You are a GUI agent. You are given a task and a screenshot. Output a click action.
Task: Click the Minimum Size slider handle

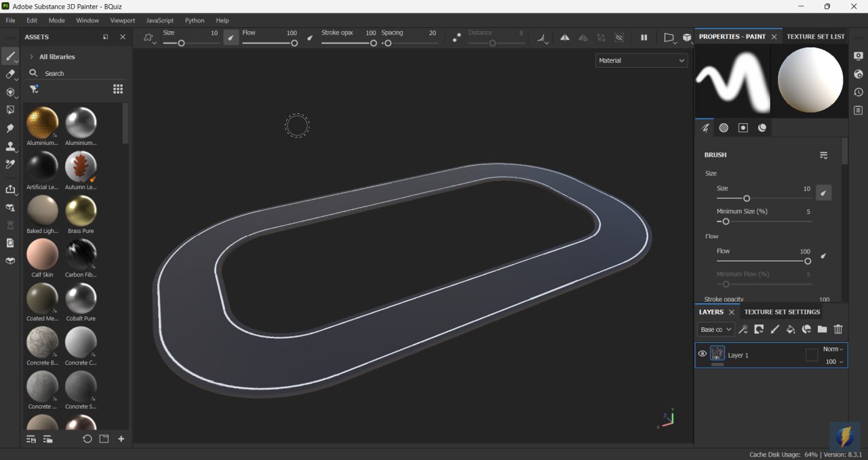726,222
